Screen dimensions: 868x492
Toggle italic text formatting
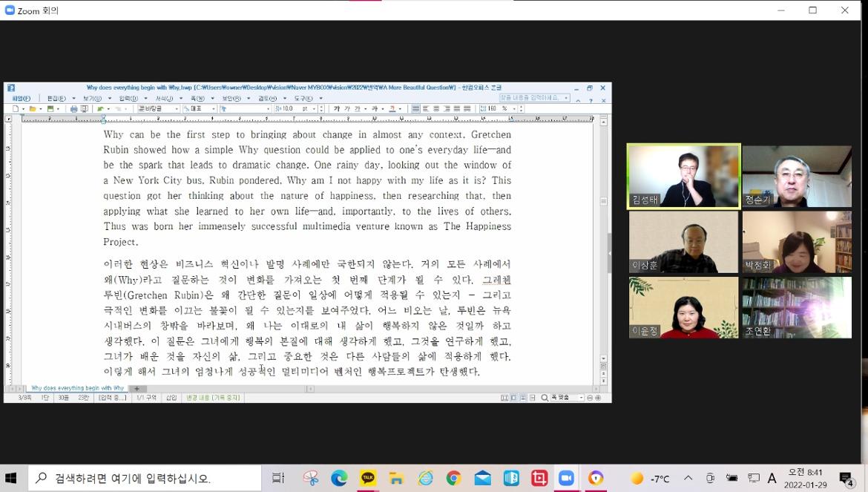coord(346,109)
